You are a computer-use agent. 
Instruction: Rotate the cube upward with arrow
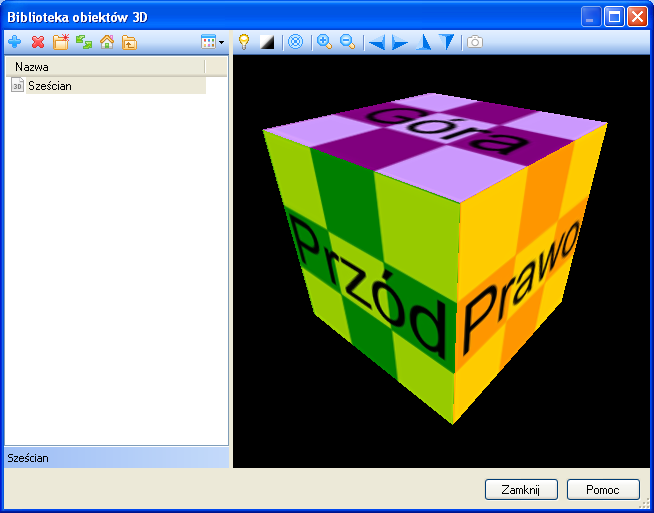(423, 42)
